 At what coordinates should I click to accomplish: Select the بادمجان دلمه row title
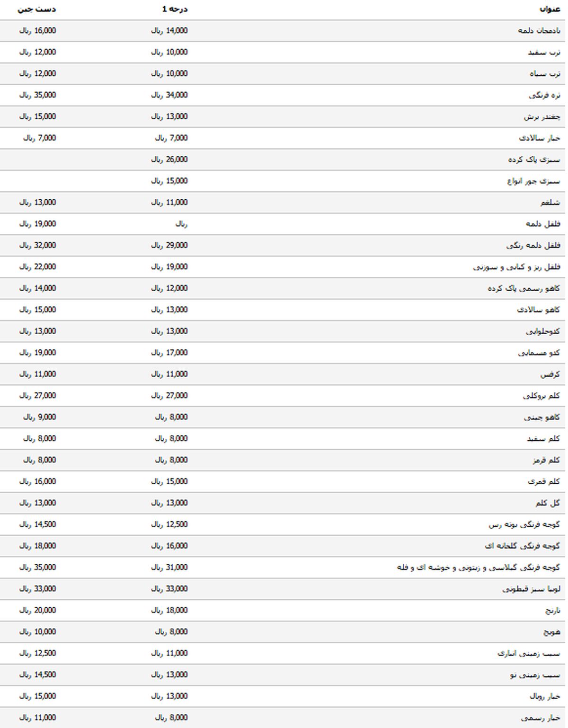(539, 31)
